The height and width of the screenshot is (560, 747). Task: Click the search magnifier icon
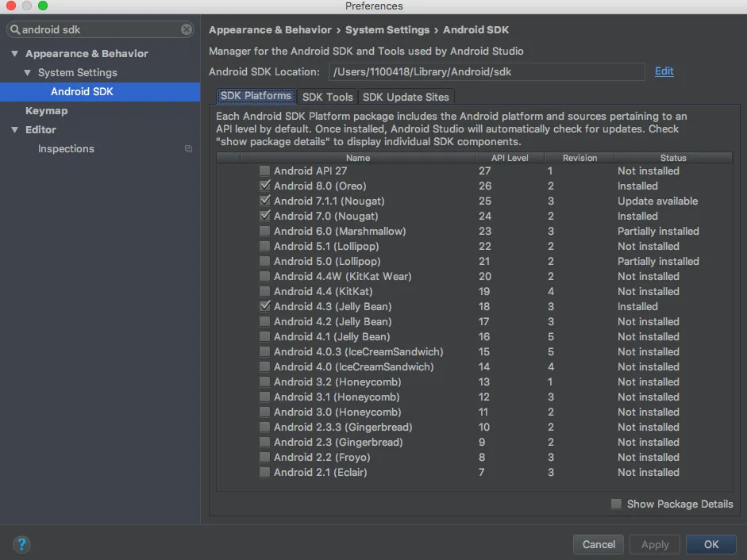point(15,29)
